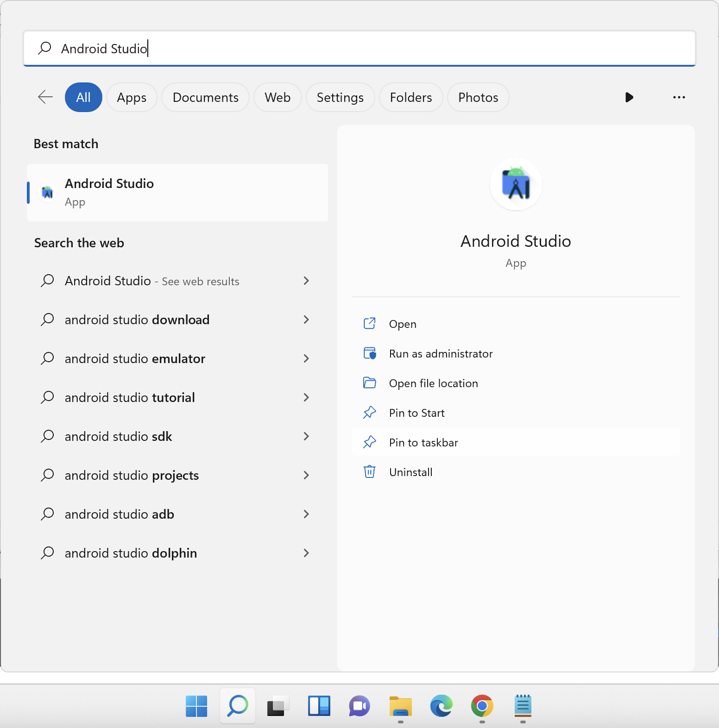Select 'android studio download' web suggestion
Viewport: 719px width, 728px height.
click(x=177, y=320)
